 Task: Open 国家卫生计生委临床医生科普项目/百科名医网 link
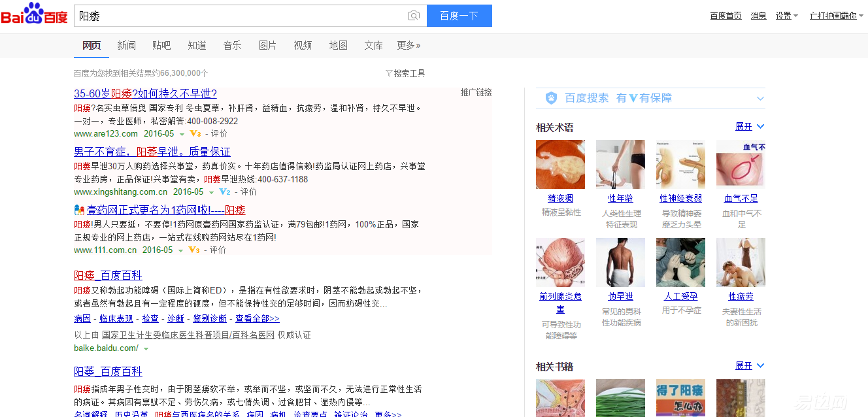pos(188,335)
